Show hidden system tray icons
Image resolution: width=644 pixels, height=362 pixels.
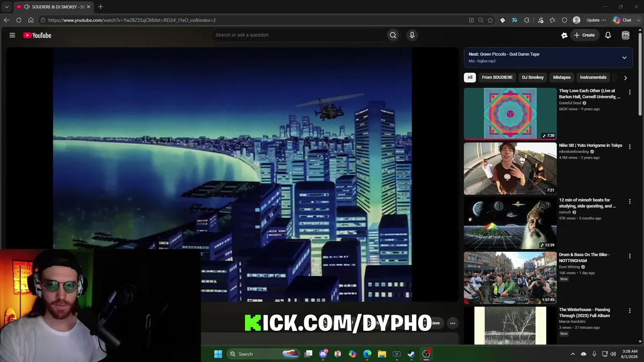tap(573, 354)
